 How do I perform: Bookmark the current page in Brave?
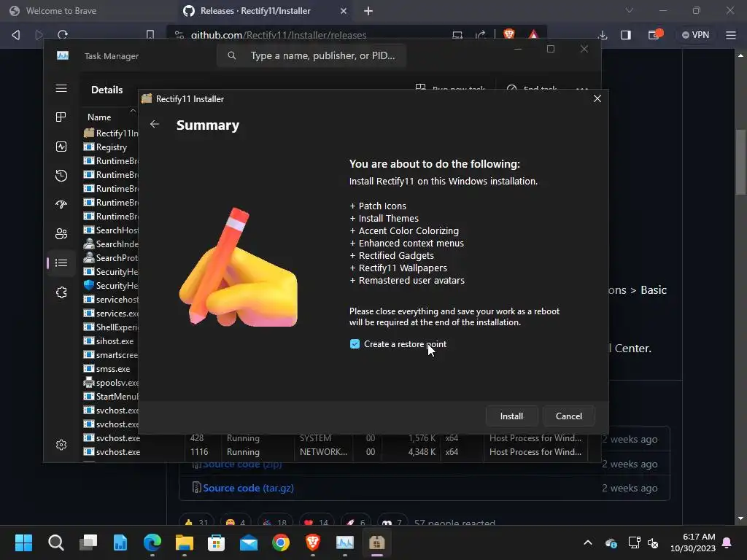click(x=150, y=35)
